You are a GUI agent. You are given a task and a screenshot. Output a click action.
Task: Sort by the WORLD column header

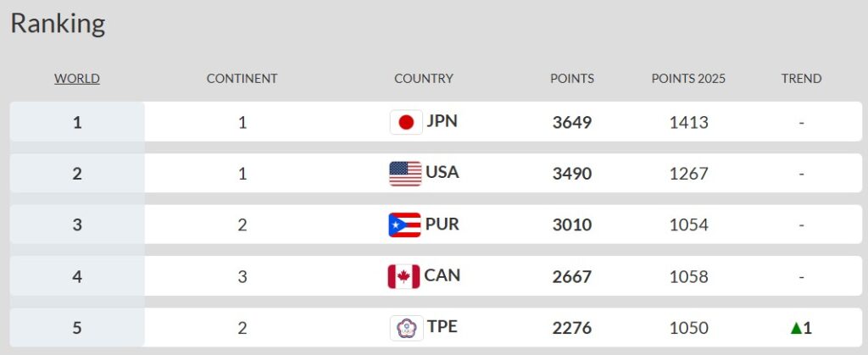(77, 79)
